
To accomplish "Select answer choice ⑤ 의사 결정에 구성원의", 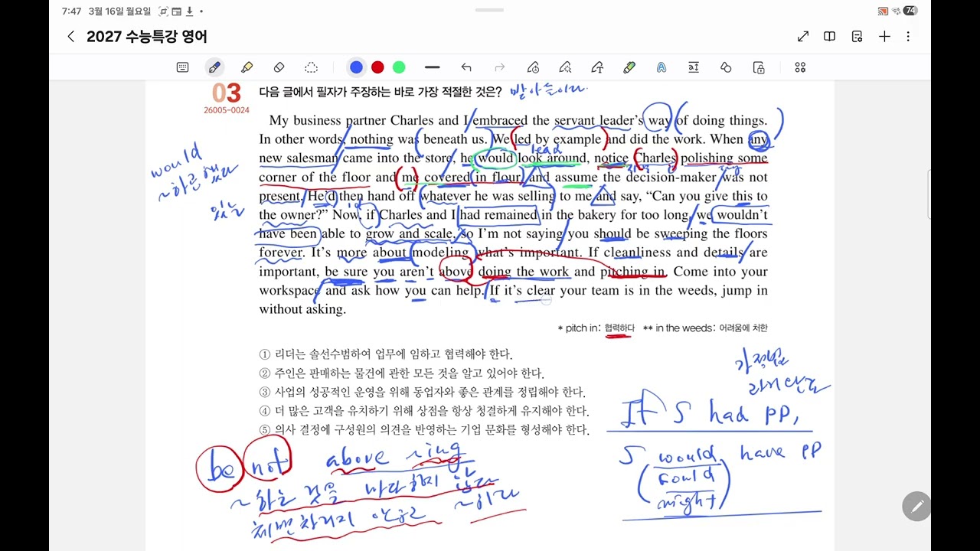I will [x=424, y=429].
